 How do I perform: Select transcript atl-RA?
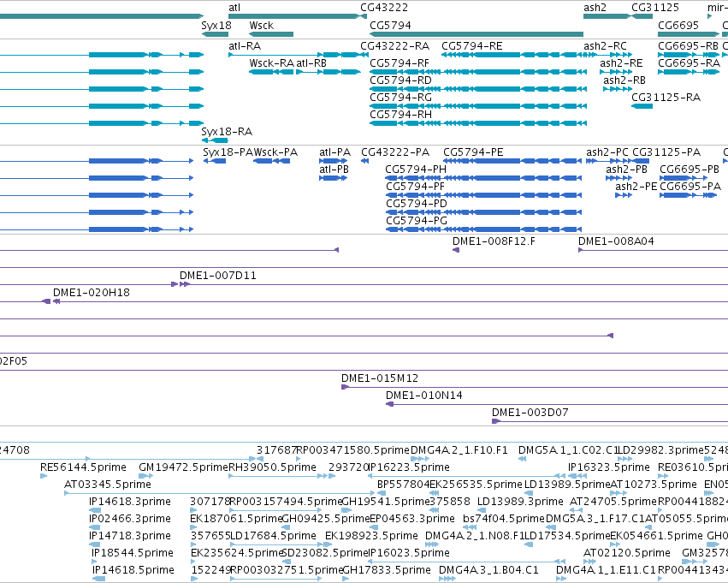tap(245, 46)
